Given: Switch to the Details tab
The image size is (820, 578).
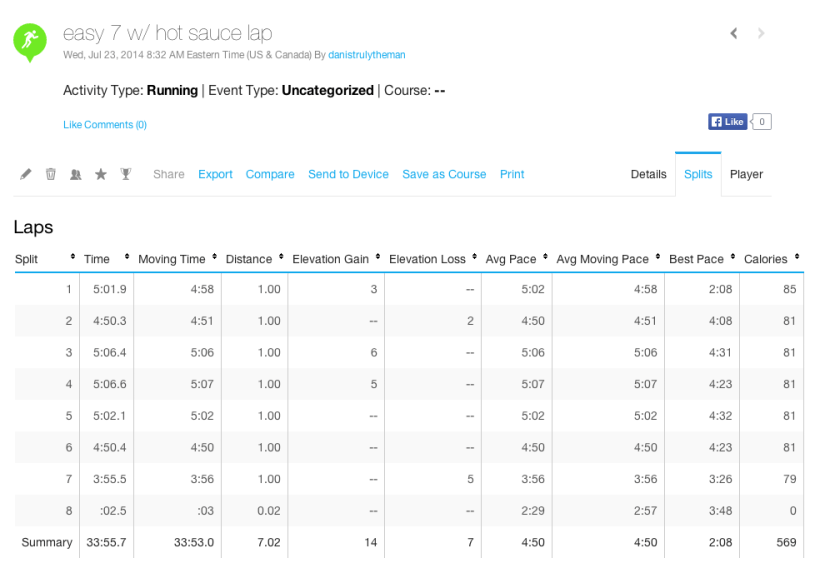Looking at the screenshot, I should pos(648,174).
